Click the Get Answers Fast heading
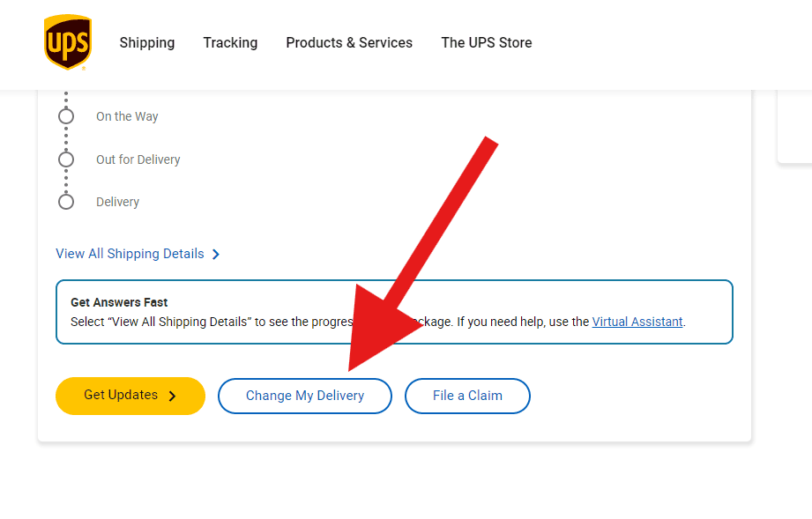Screen dimensions: 812x519 coord(119,302)
